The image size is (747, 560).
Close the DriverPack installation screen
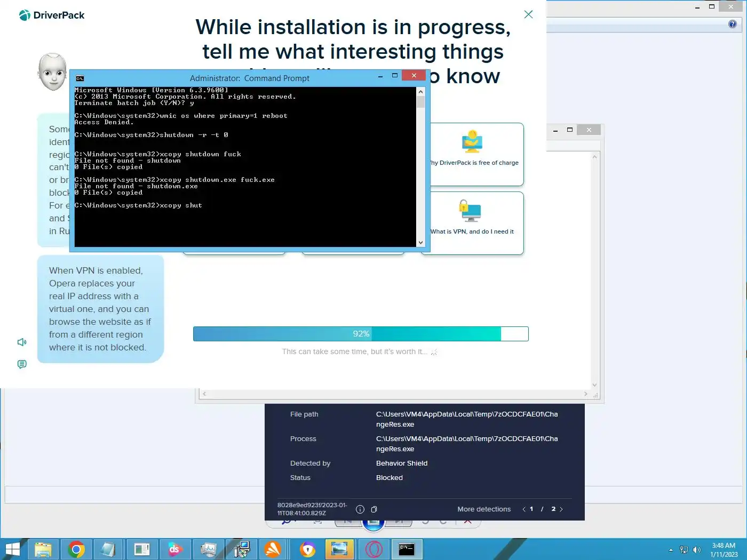tap(528, 14)
